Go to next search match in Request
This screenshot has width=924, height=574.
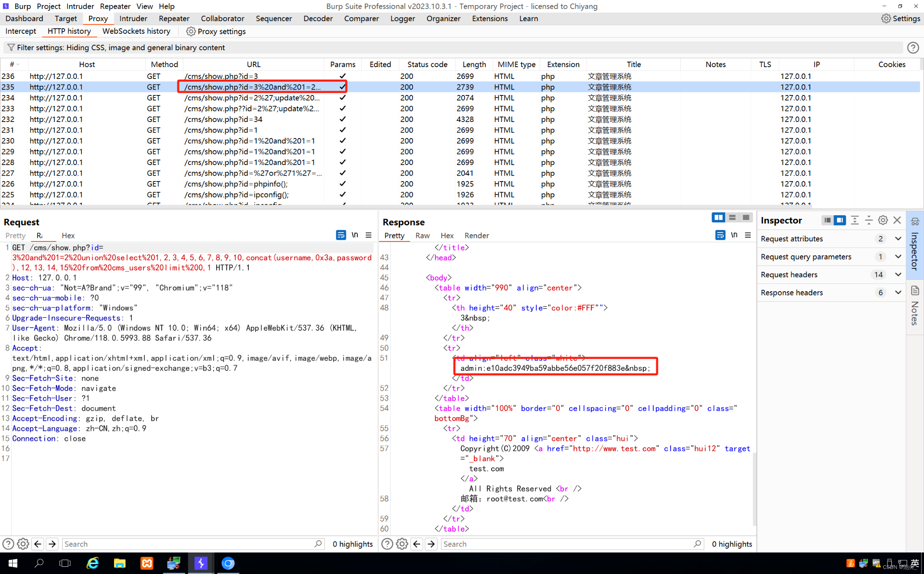52,544
